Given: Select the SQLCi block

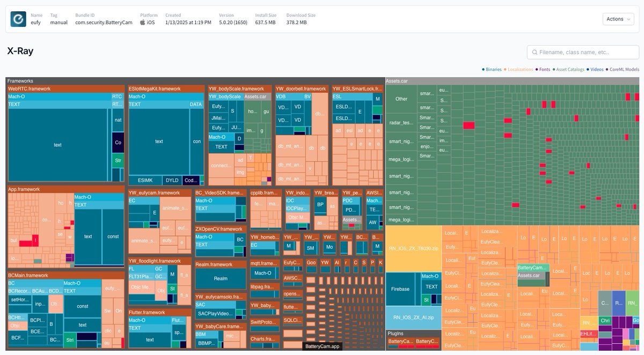Looking at the screenshot, I should coord(292,320).
